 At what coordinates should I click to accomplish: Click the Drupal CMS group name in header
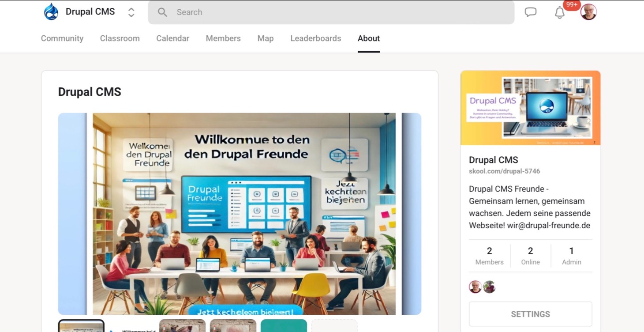click(x=90, y=12)
